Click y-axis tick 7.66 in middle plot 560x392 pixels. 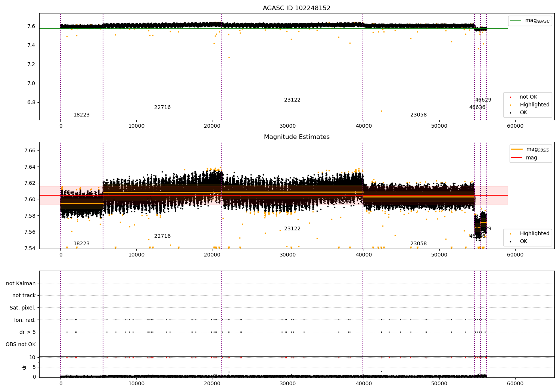point(29,151)
